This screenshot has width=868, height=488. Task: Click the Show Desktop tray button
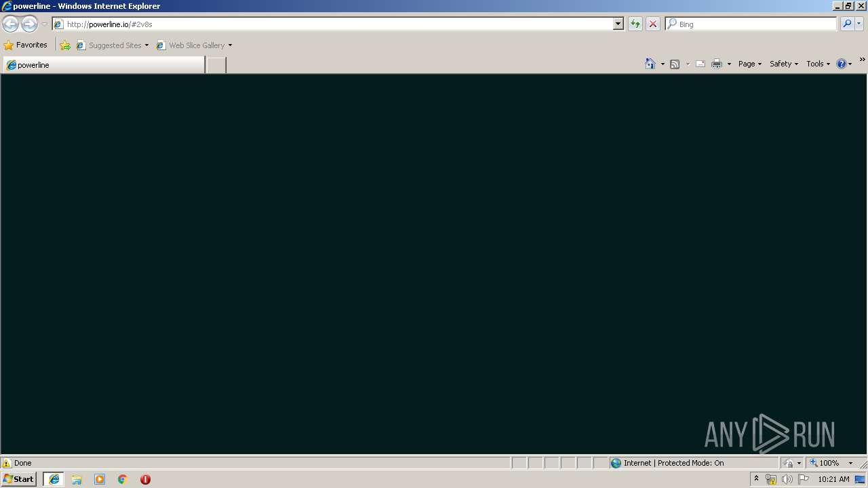pyautogui.click(x=861, y=479)
